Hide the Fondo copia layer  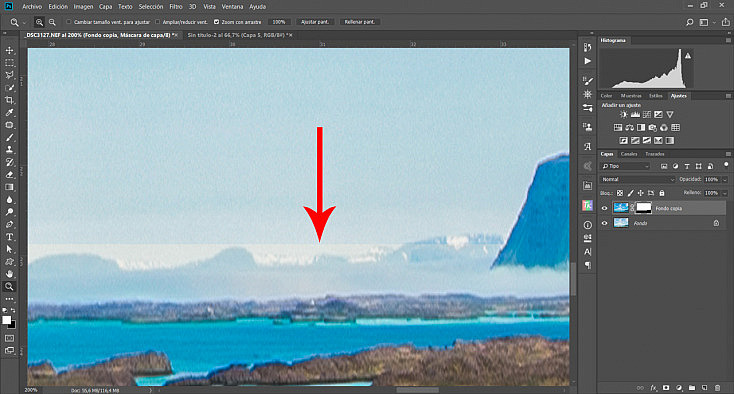604,208
